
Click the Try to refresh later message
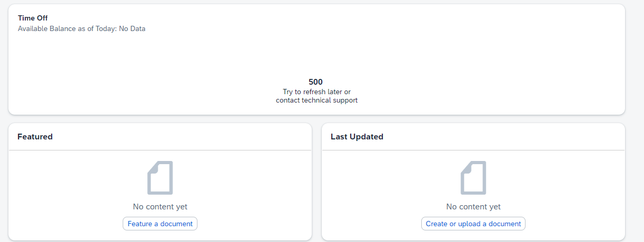click(316, 92)
